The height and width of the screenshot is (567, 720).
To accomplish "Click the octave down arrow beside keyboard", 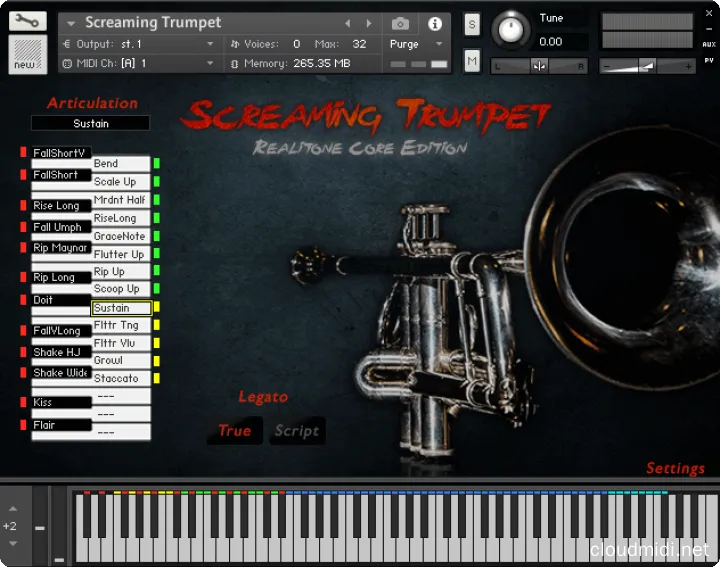I will click(x=10, y=543).
